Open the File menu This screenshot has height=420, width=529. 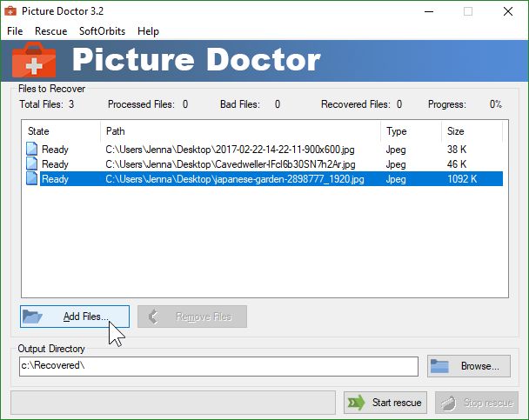(x=15, y=31)
